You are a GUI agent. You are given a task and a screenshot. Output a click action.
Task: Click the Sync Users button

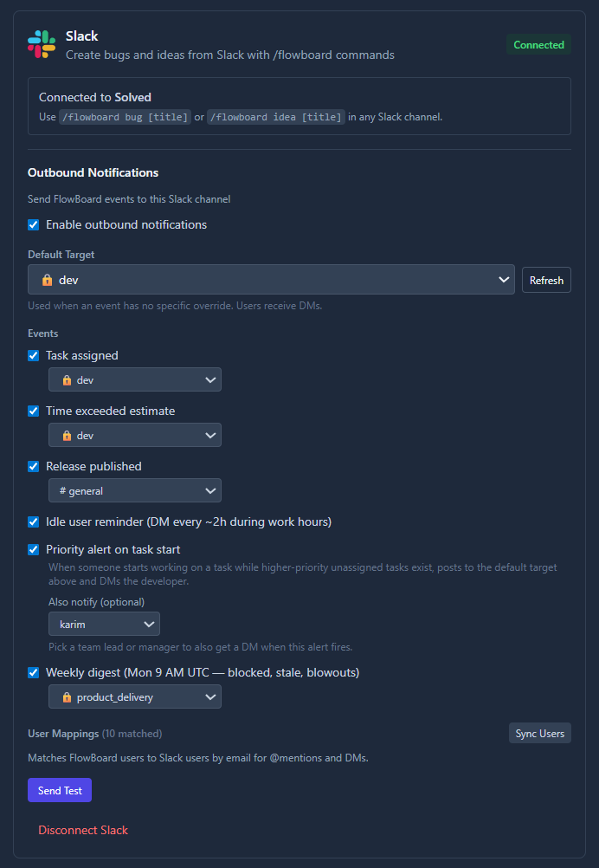point(540,734)
